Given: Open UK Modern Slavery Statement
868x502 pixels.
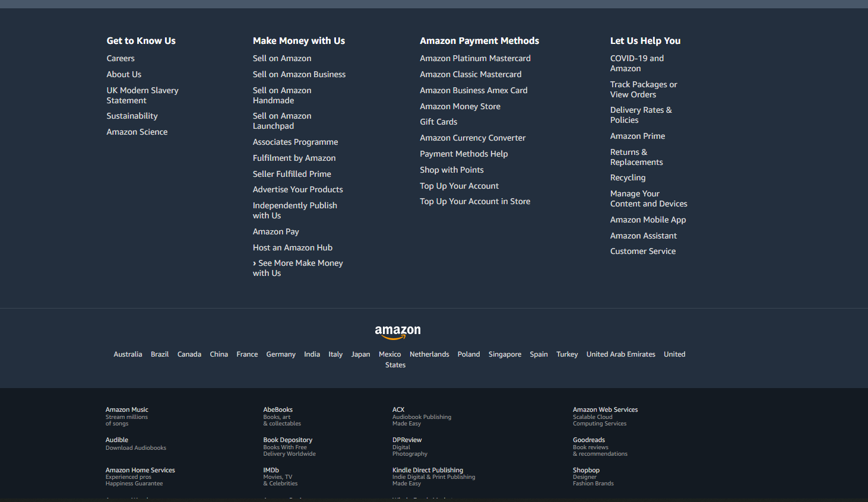Looking at the screenshot, I should tap(142, 96).
